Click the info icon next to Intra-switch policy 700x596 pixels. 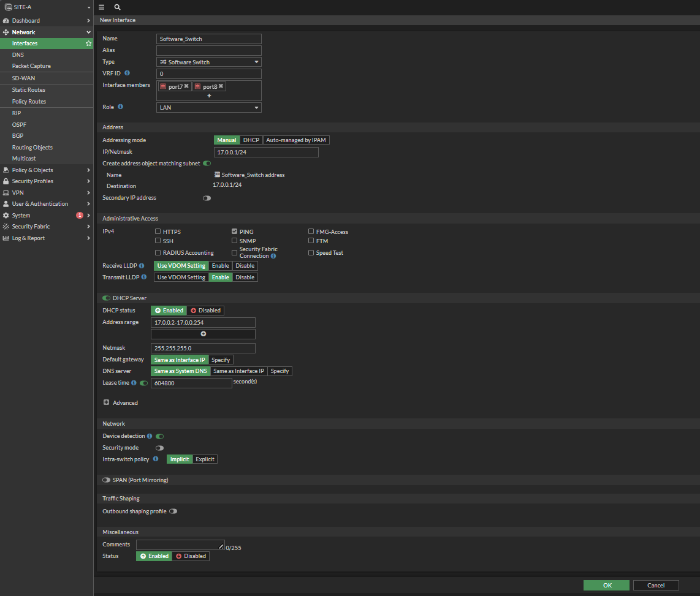coord(156,459)
